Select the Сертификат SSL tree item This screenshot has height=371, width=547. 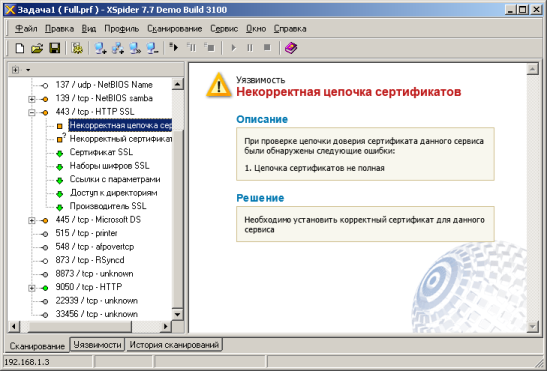pyautogui.click(x=101, y=152)
